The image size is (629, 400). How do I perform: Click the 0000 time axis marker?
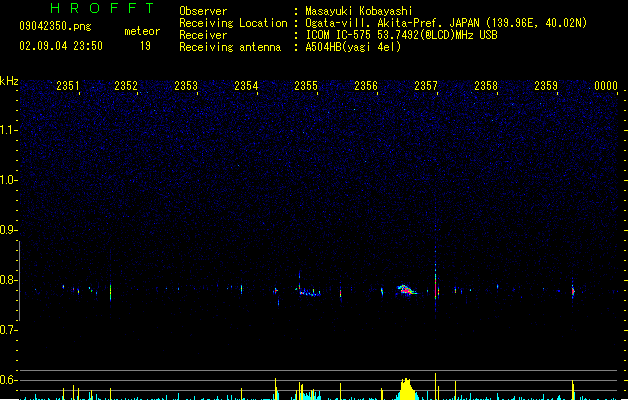point(606,86)
